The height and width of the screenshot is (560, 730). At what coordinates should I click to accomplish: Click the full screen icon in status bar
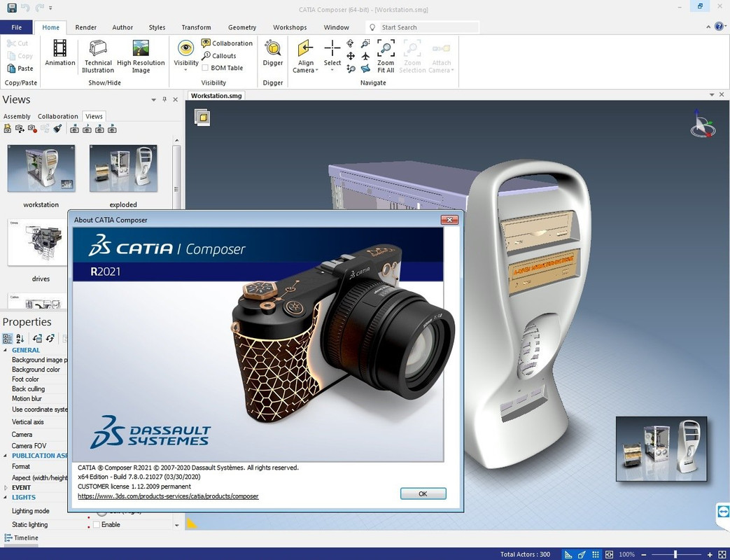722,554
